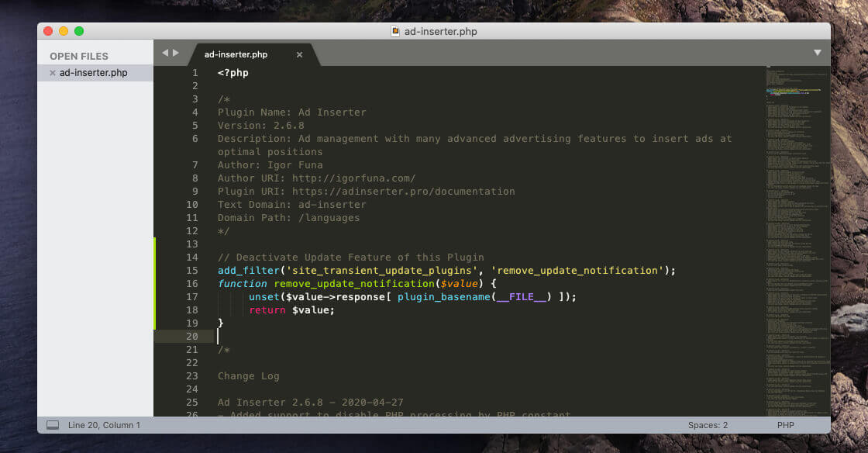Click the return keyword on line 18
This screenshot has height=453, width=868.
pos(267,310)
